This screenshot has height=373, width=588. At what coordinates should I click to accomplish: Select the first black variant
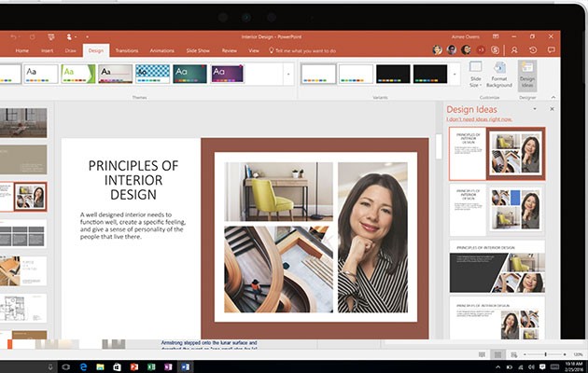(393, 74)
